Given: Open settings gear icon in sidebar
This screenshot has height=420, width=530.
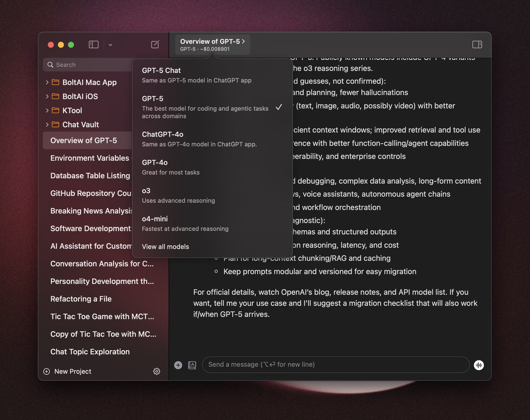Looking at the screenshot, I should (157, 371).
